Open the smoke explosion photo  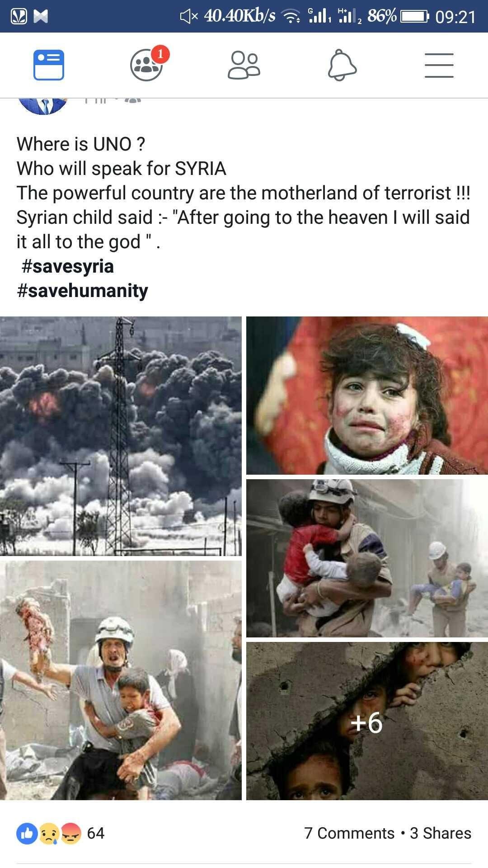pos(121,436)
